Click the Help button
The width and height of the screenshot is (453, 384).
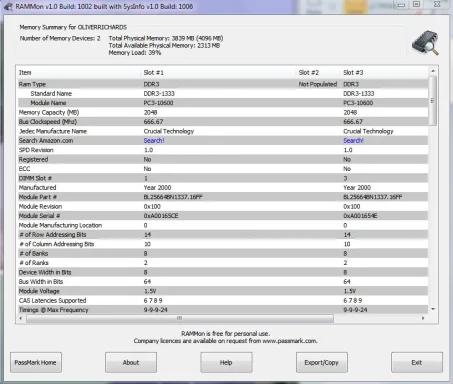[226, 362]
